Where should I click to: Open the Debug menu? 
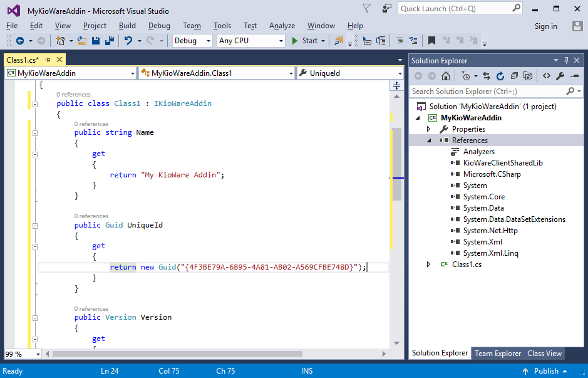160,26
